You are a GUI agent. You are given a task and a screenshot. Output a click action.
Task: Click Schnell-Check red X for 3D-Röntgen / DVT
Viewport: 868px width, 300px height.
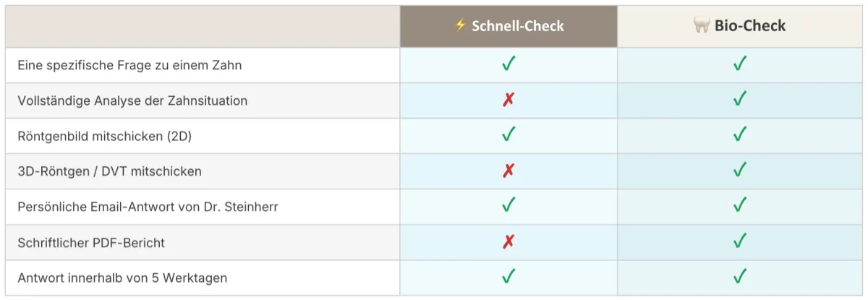click(509, 171)
